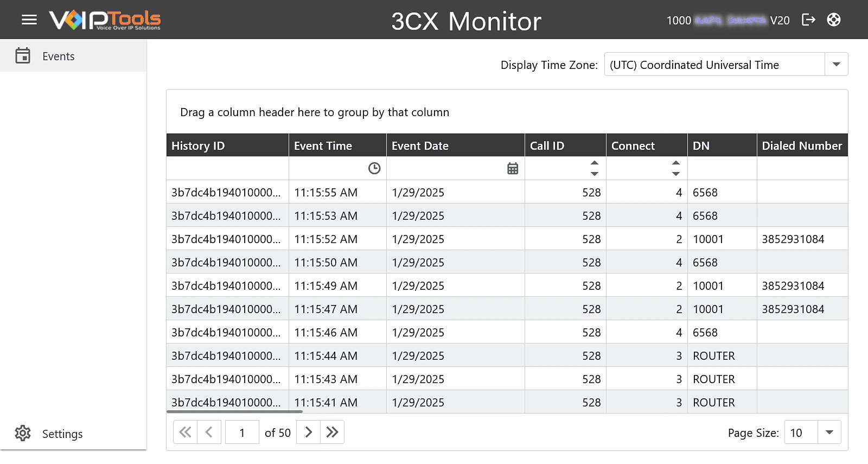Sort by History ID column header

(227, 145)
